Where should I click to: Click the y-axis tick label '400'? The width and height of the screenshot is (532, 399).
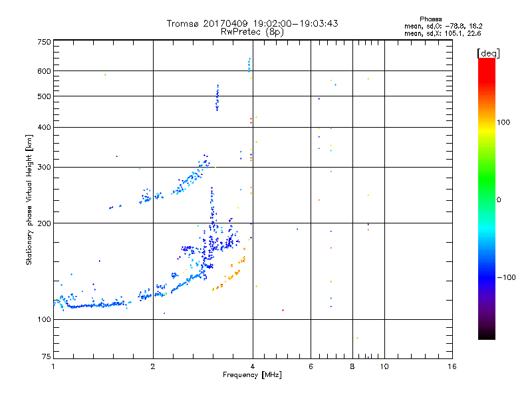[x=44, y=127]
